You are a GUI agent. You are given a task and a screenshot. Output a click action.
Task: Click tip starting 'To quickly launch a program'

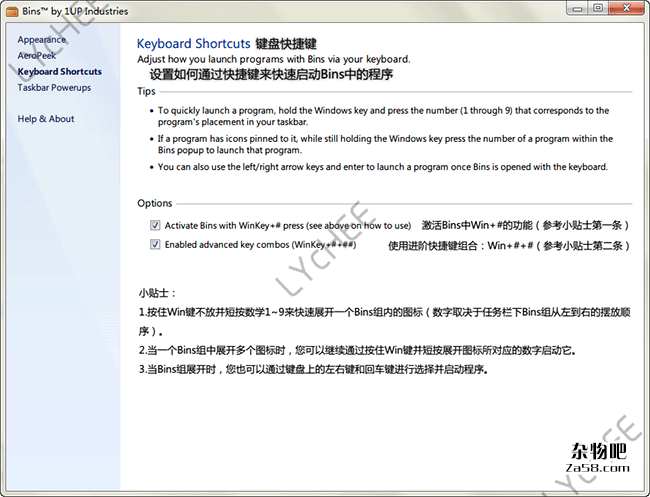click(383, 116)
